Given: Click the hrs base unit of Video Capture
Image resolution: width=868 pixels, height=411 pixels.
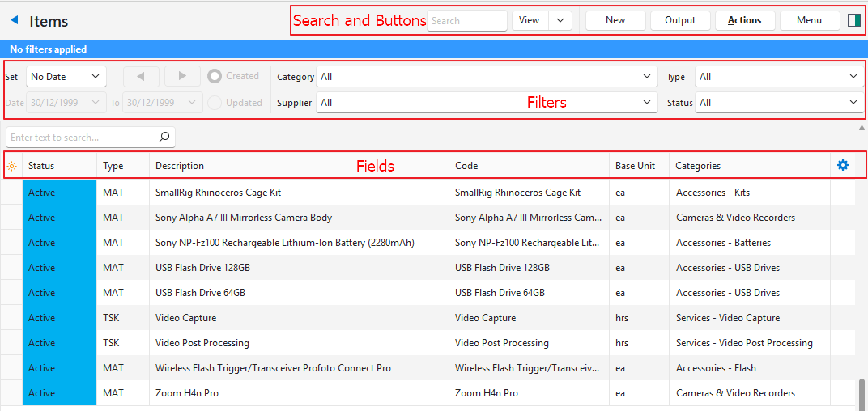Looking at the screenshot, I should [640, 317].
